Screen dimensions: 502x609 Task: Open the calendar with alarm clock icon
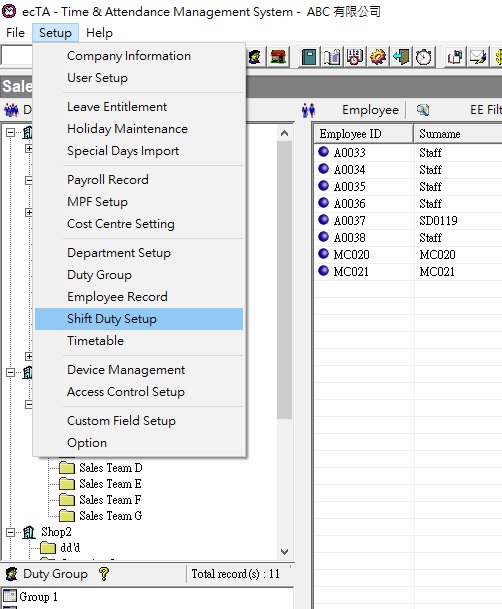pyautogui.click(x=354, y=57)
